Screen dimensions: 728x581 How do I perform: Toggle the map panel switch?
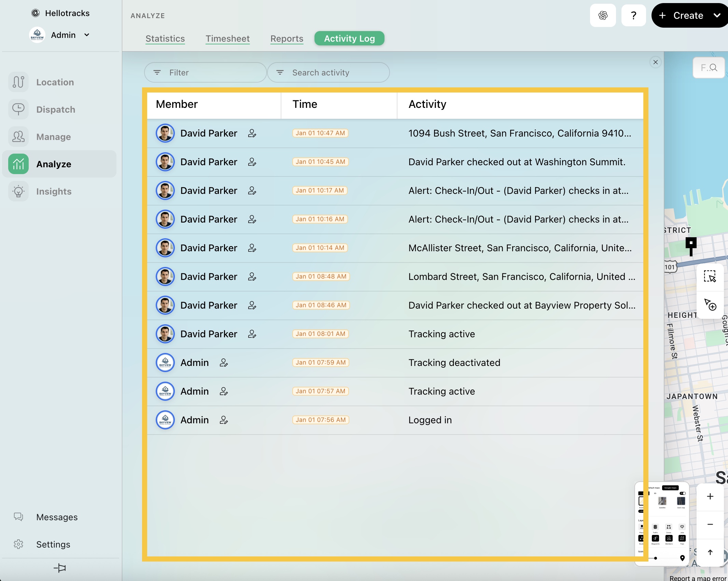click(x=682, y=493)
